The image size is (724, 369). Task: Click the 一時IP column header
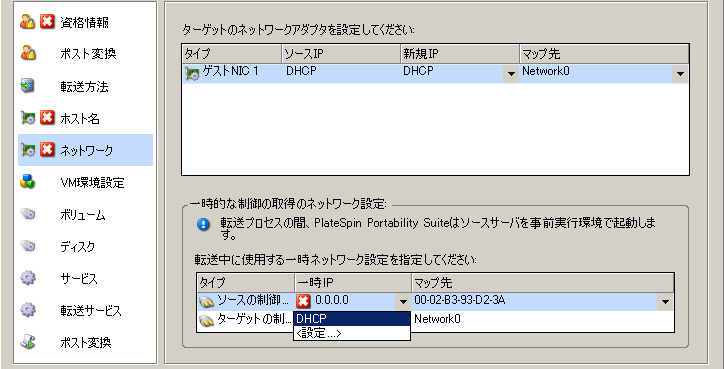click(x=353, y=282)
